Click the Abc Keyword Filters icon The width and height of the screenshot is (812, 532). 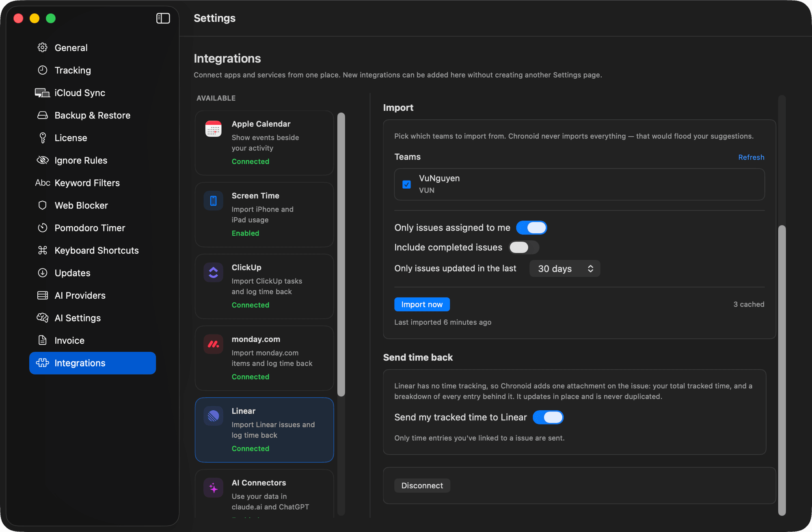(43, 183)
